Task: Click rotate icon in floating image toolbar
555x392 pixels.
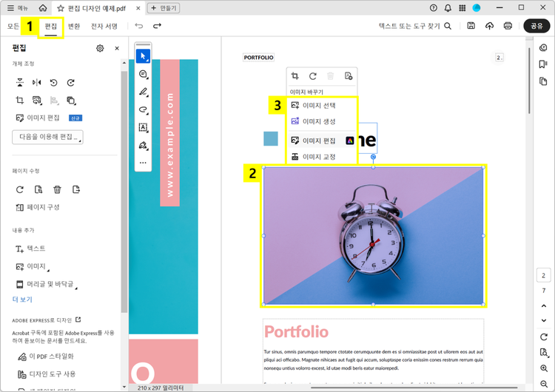Action: [313, 76]
